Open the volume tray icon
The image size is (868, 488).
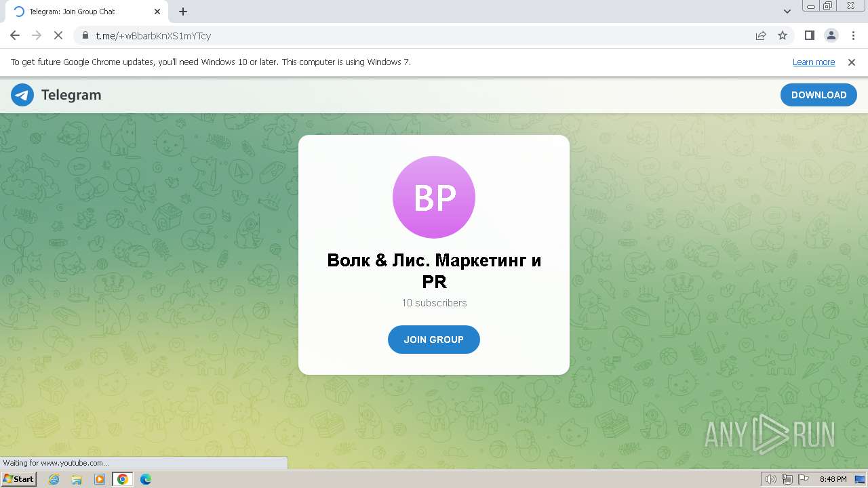click(771, 479)
